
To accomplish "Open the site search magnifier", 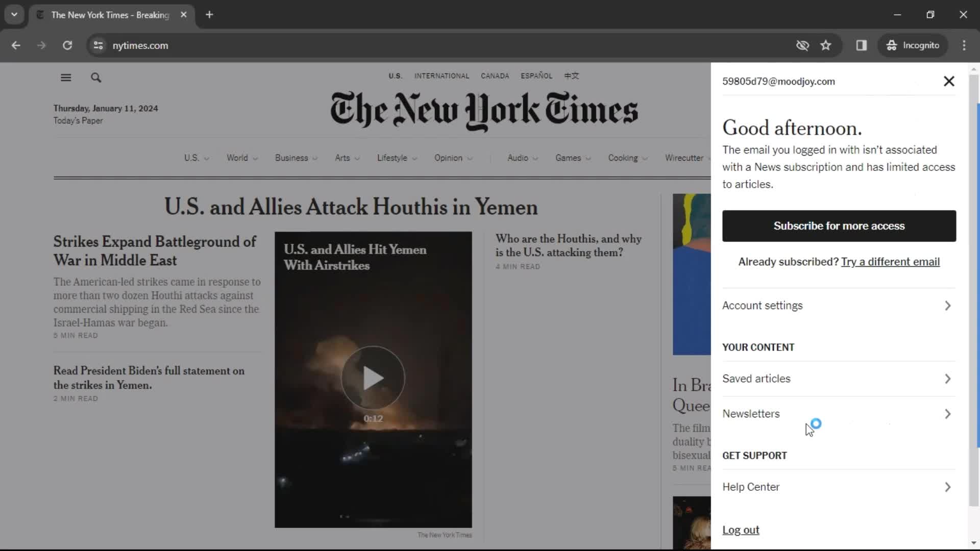I will pyautogui.click(x=96, y=78).
